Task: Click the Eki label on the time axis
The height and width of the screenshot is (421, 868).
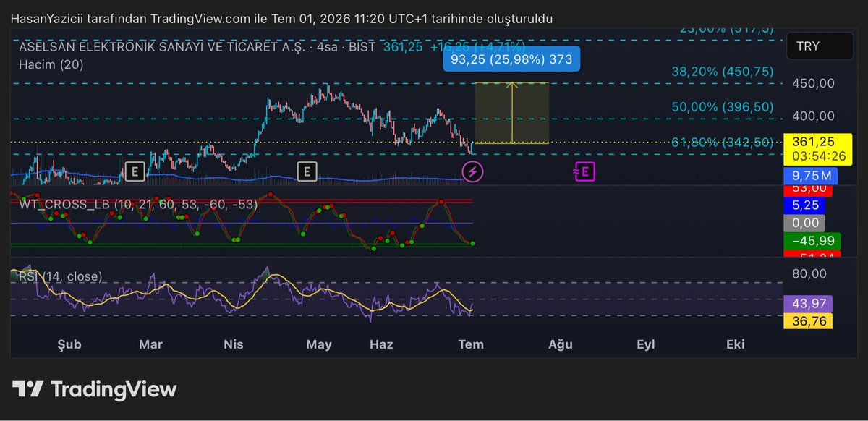Action: pos(736,344)
